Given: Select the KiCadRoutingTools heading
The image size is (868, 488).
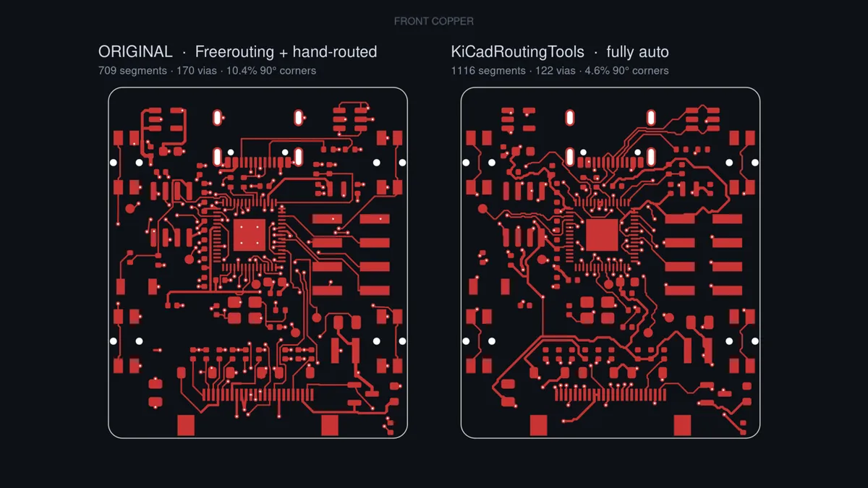Looking at the screenshot, I should (x=517, y=52).
